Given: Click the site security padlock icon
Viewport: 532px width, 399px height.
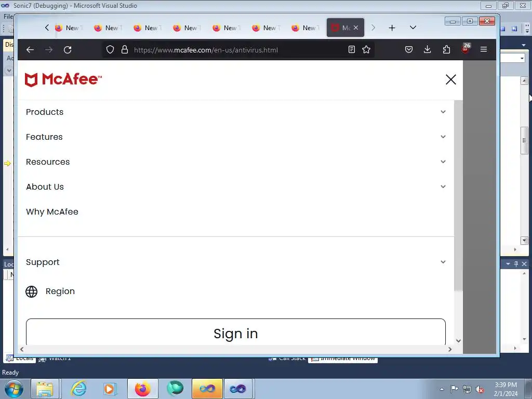Looking at the screenshot, I should pyautogui.click(x=125, y=49).
